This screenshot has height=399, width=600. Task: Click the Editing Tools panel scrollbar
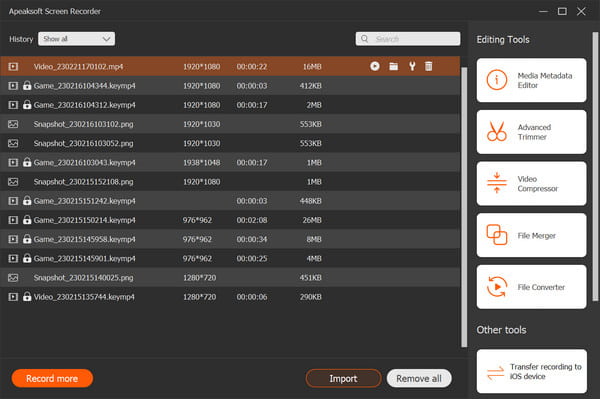coord(595,166)
